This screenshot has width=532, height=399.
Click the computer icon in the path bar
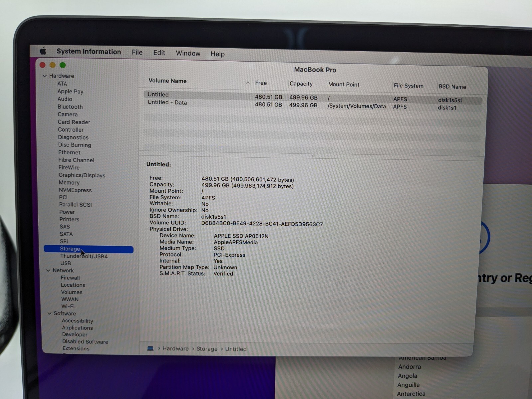[150, 348]
